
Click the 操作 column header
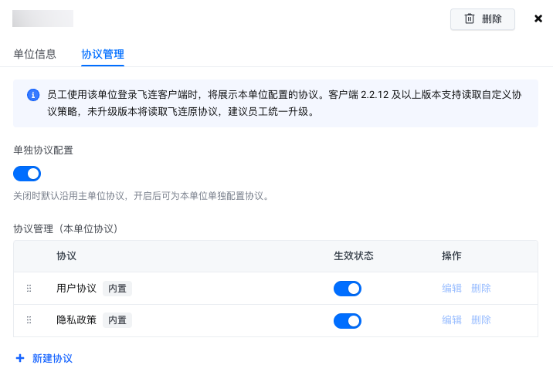[452, 256]
